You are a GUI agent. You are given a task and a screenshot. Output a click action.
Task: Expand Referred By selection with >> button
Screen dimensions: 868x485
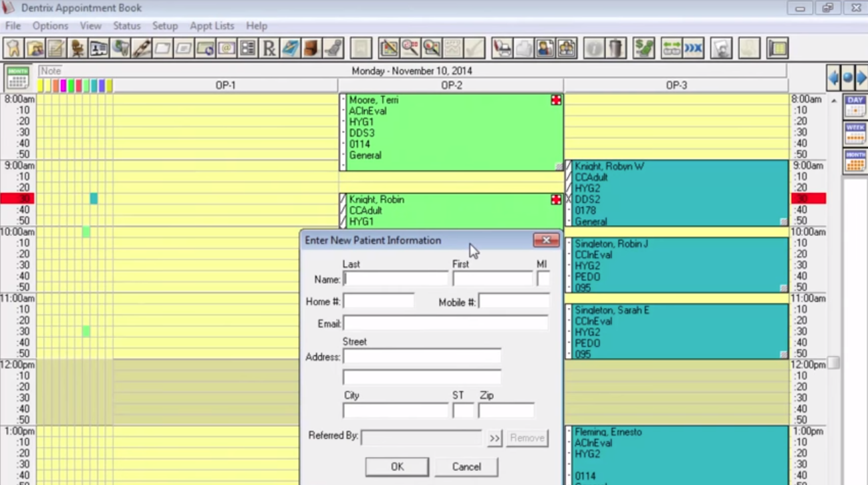(494, 438)
